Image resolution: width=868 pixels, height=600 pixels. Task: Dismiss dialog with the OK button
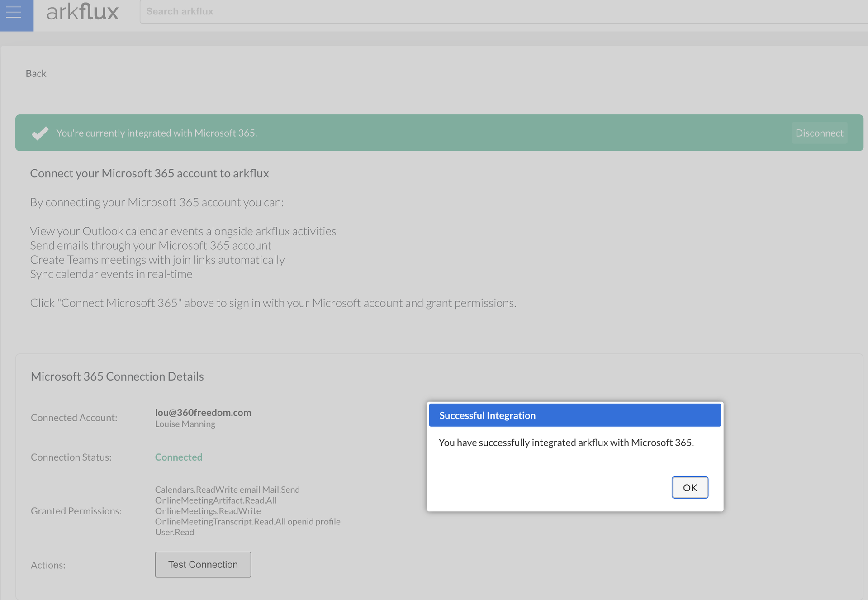[689, 487]
